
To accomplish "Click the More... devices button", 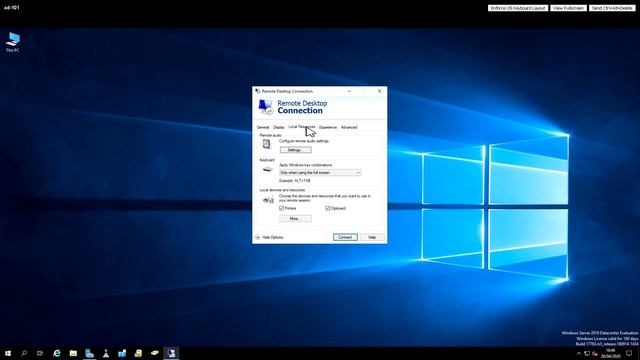I will point(296,219).
